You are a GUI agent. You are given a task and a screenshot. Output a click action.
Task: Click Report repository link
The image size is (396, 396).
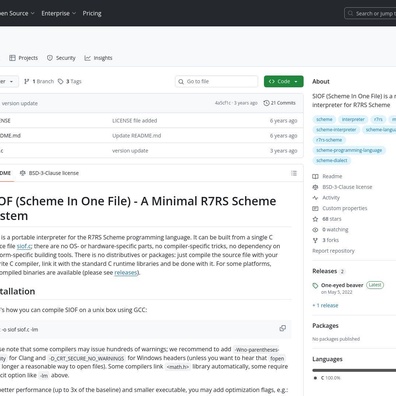point(333,251)
